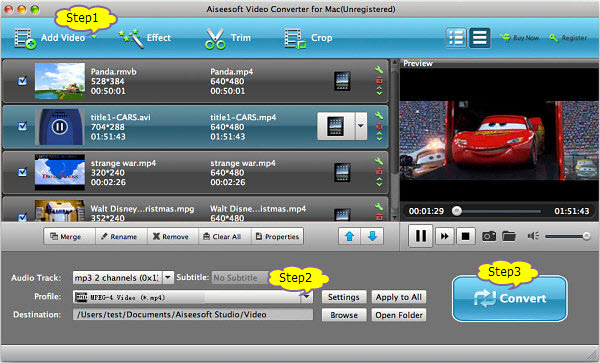Screen dimensions: 600x363
Task: Open settings wrench for title1-CARS.avi row
Action: (379, 115)
